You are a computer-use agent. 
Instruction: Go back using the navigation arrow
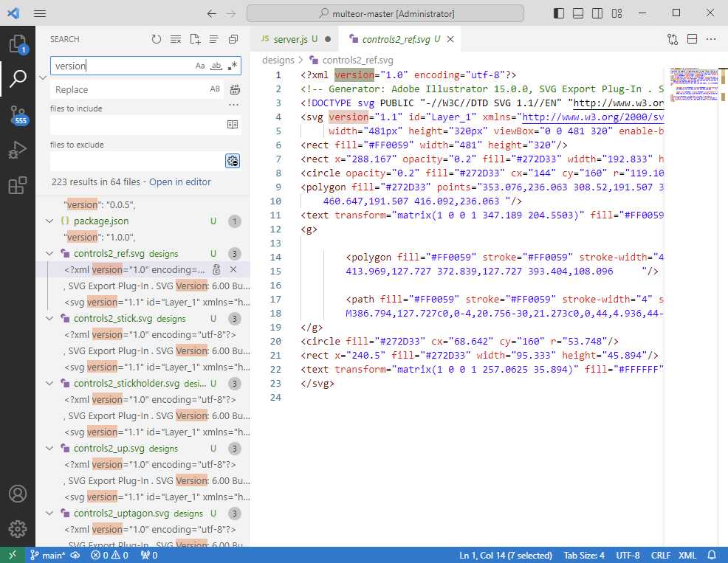[212, 13]
